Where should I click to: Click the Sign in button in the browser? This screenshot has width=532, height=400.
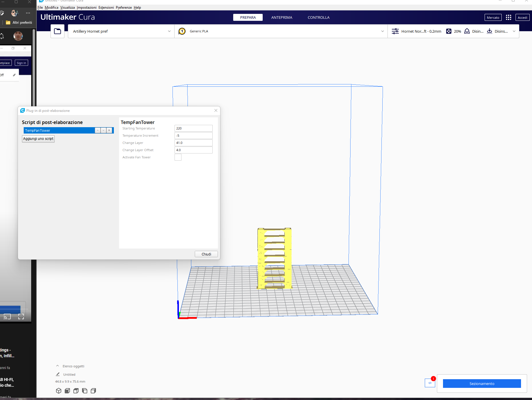click(21, 63)
